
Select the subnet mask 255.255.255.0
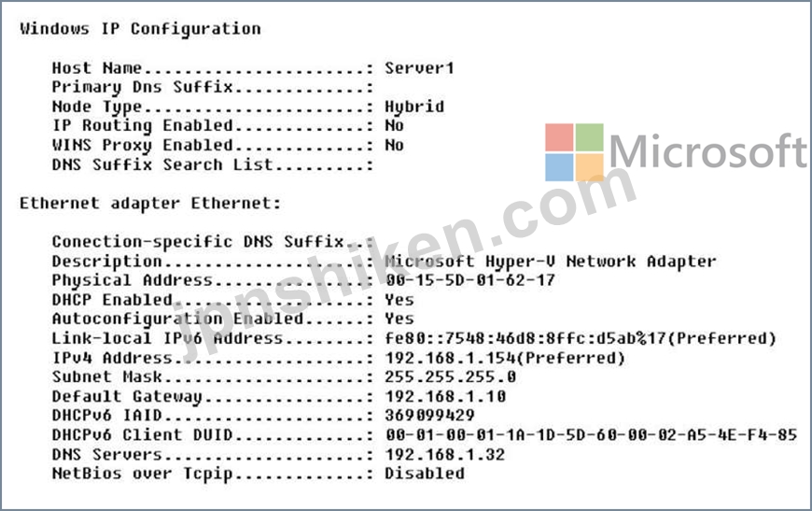[x=451, y=376]
